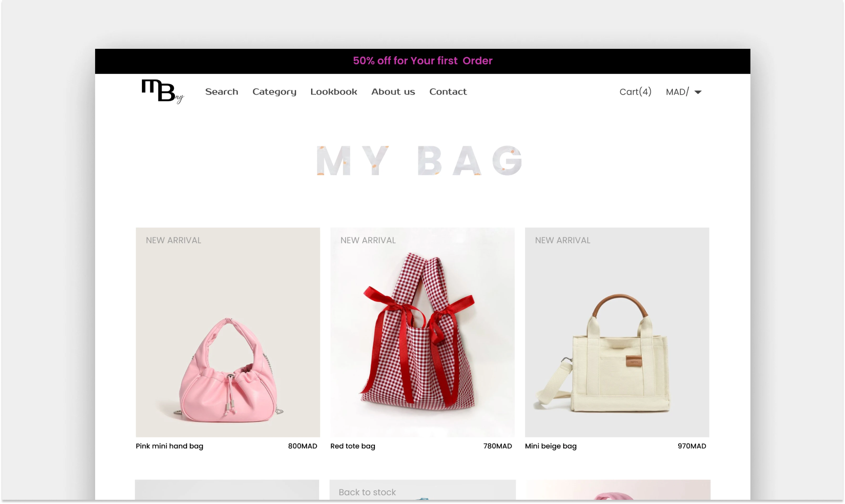The height and width of the screenshot is (504, 845).
Task: Go to the Lookbook page
Action: pyautogui.click(x=333, y=92)
